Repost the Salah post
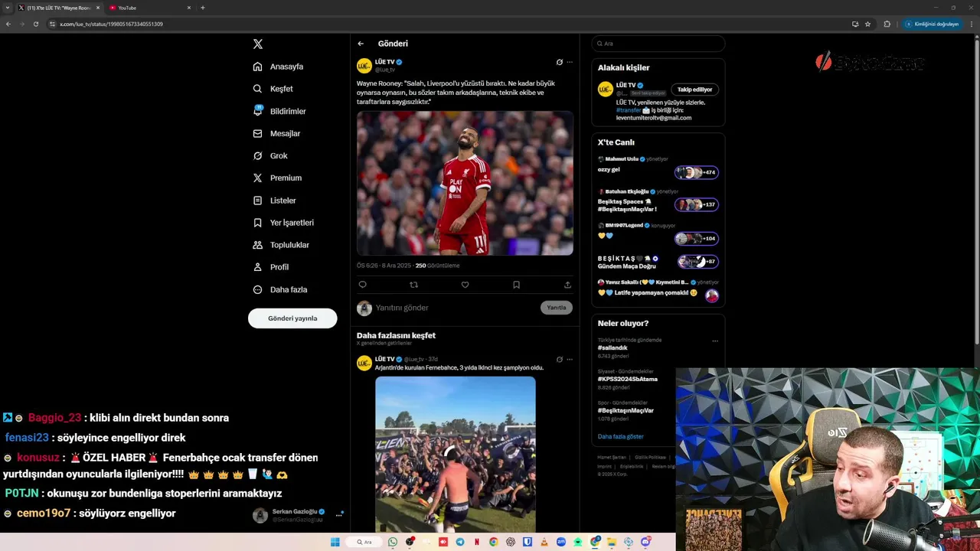The width and height of the screenshot is (980, 551). (413, 285)
